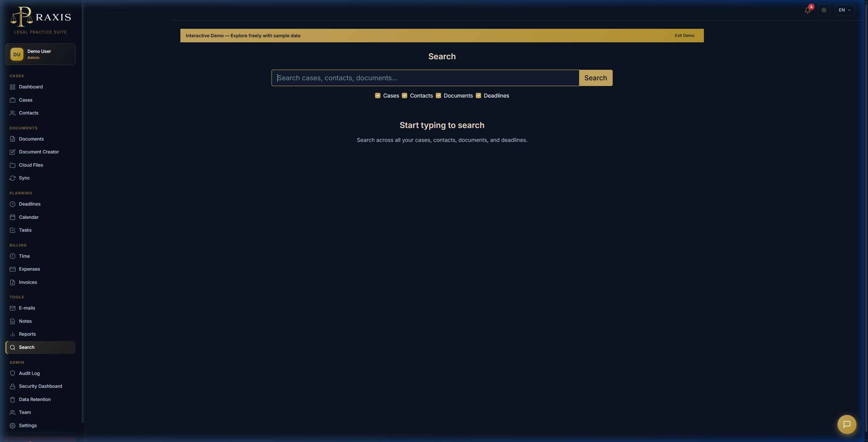Click the Data Retention trash icon
Image resolution: width=868 pixels, height=442 pixels.
(13, 400)
